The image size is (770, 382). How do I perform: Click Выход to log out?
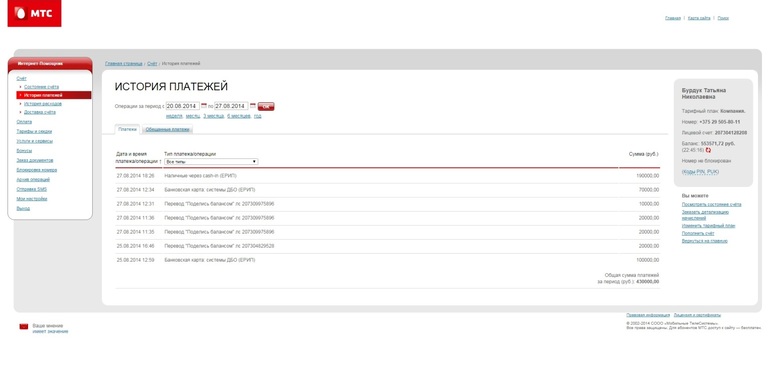(23, 208)
